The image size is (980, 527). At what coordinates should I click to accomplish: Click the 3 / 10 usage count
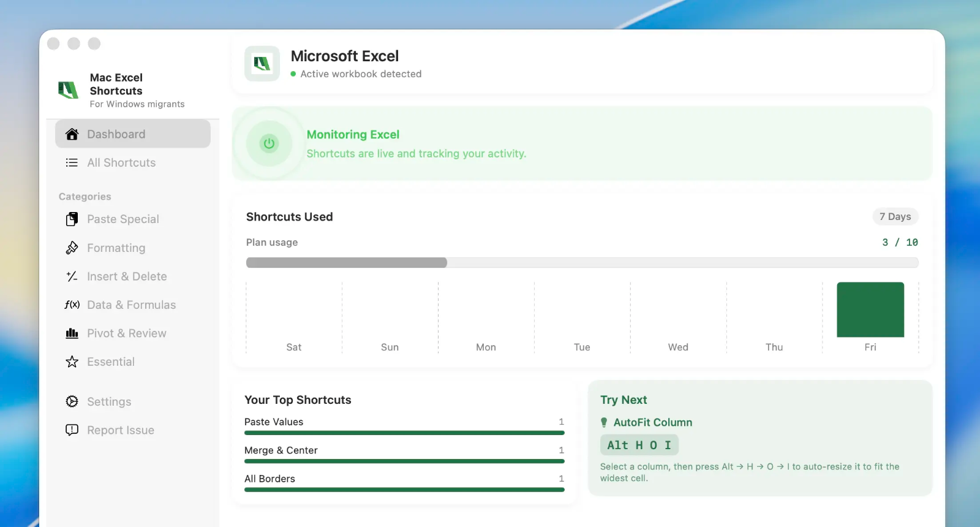pos(900,242)
